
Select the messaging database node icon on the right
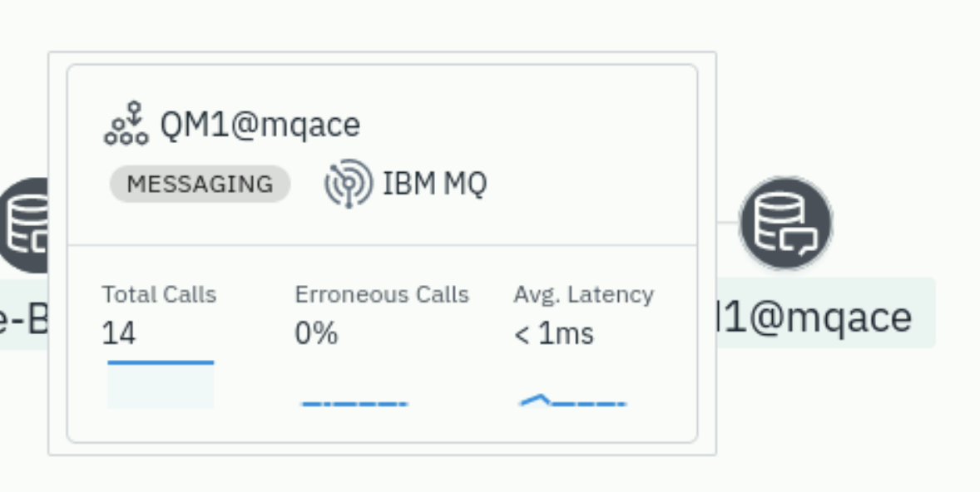point(785,224)
